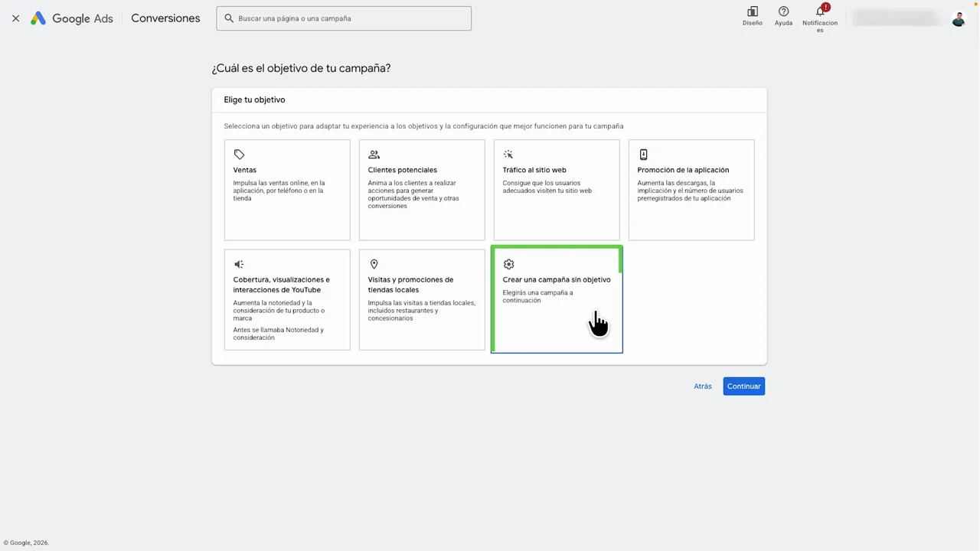980x551 pixels.
Task: Select 'Crear una campaña sin objetivo' title
Action: point(557,279)
